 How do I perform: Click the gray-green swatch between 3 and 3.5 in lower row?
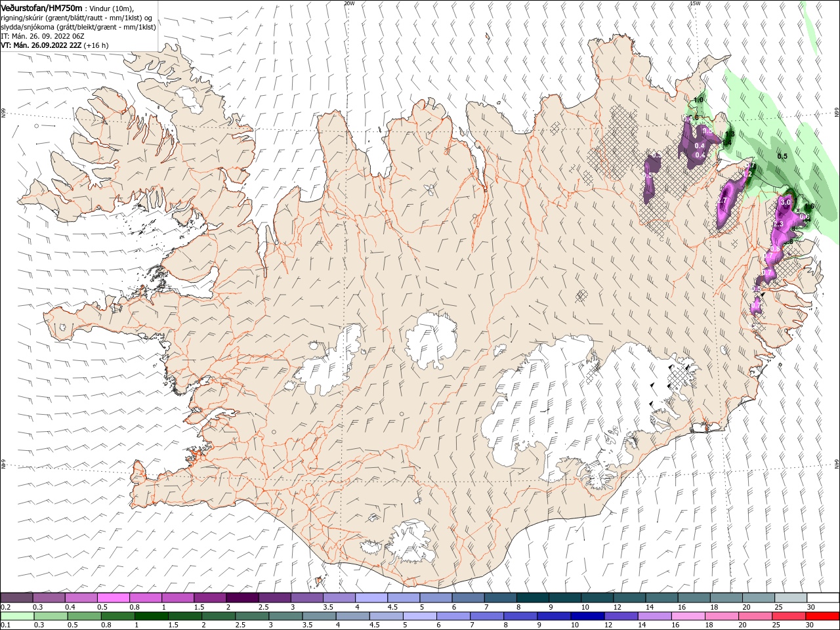(x=285, y=616)
